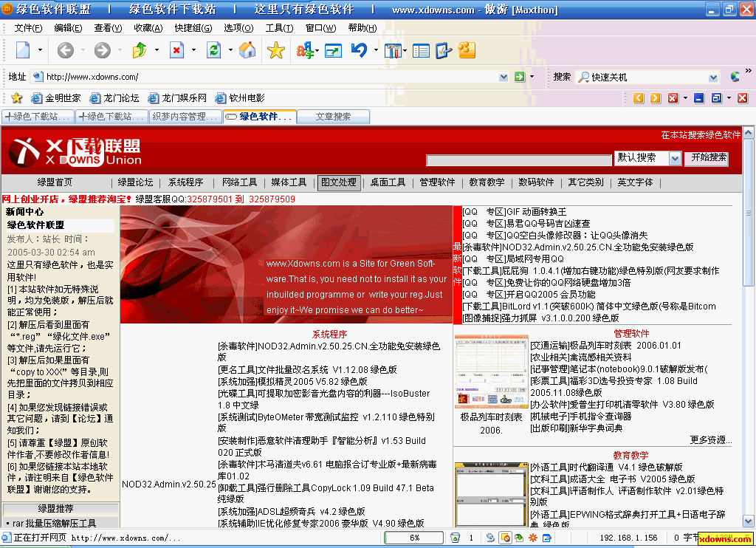Viewport: 756px width, 548px height.
Task: Click the tools hammer icon
Action: pos(393,50)
